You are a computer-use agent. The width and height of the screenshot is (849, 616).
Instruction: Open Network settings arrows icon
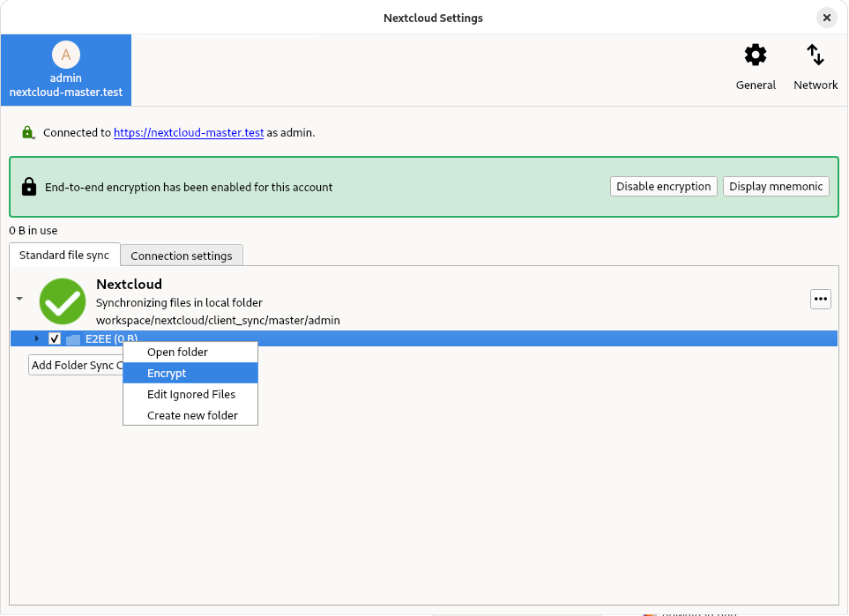click(x=815, y=56)
